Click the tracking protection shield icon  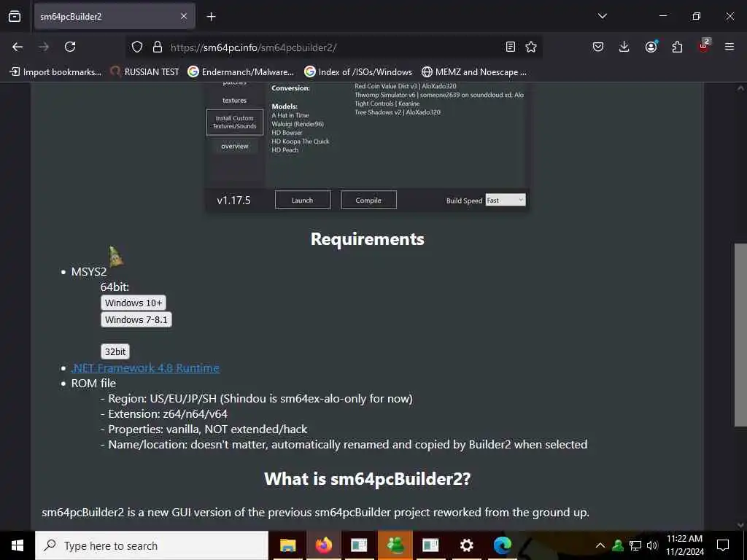pos(137,47)
